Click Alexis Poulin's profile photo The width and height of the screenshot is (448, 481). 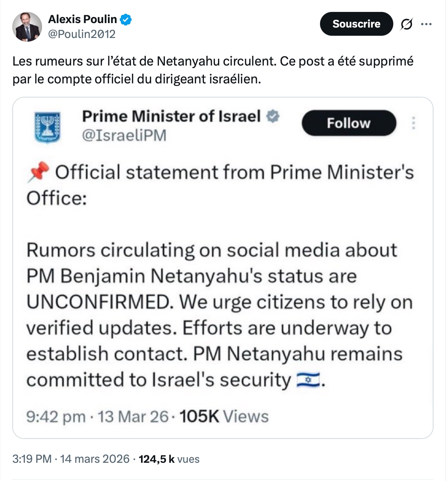click(x=27, y=27)
